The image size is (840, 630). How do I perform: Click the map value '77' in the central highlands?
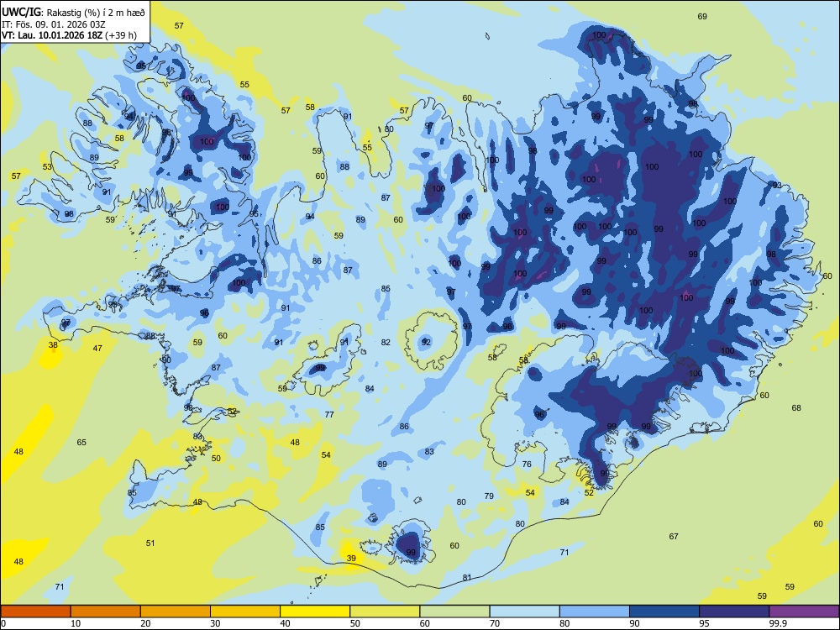click(x=329, y=415)
